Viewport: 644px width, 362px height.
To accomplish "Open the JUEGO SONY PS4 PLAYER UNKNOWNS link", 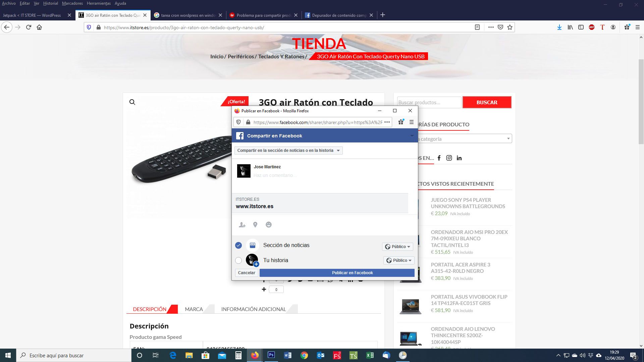I will (x=468, y=203).
